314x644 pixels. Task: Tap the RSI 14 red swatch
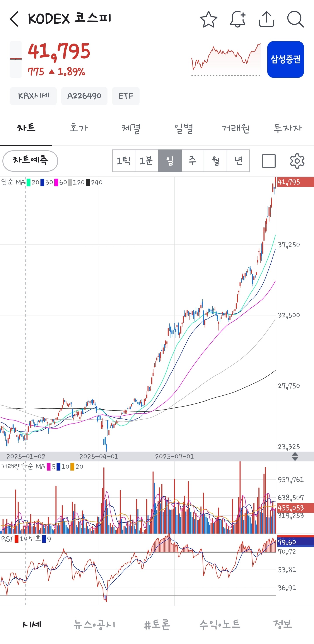(17, 539)
